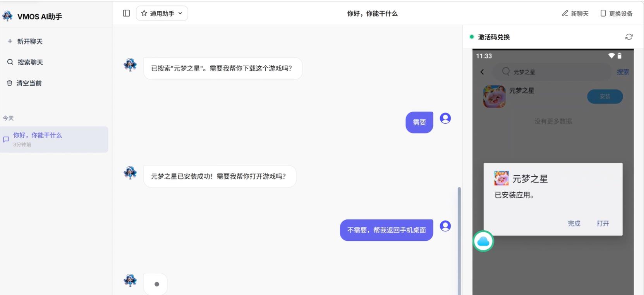Click the magnifier icon in phone search bar
The width and height of the screenshot is (644, 295).
506,71
